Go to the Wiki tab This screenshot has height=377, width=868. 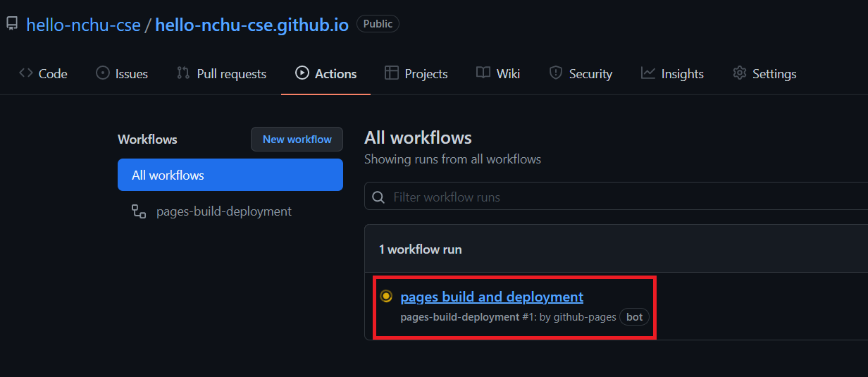pyautogui.click(x=498, y=73)
